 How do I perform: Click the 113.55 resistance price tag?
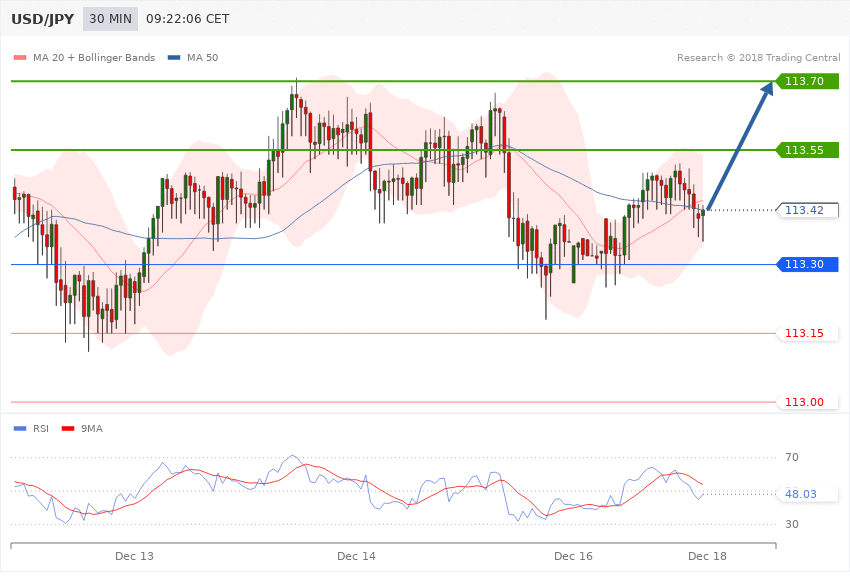(807, 150)
